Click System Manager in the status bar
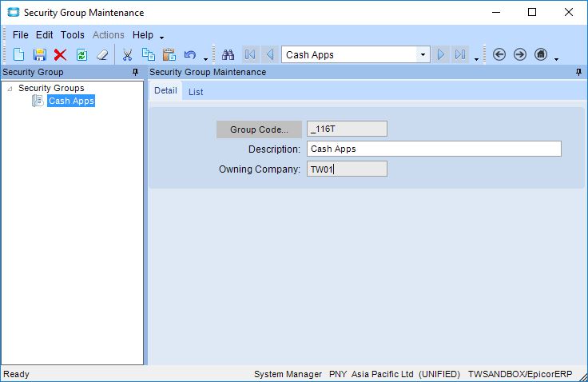Screen dimensions: 588x382 288,374
